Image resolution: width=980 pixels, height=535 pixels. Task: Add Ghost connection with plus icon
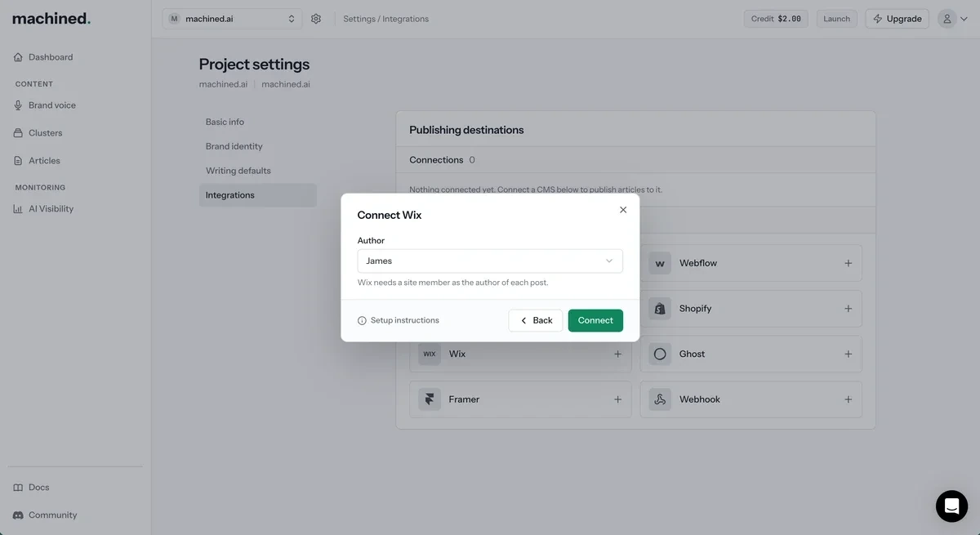tap(848, 354)
